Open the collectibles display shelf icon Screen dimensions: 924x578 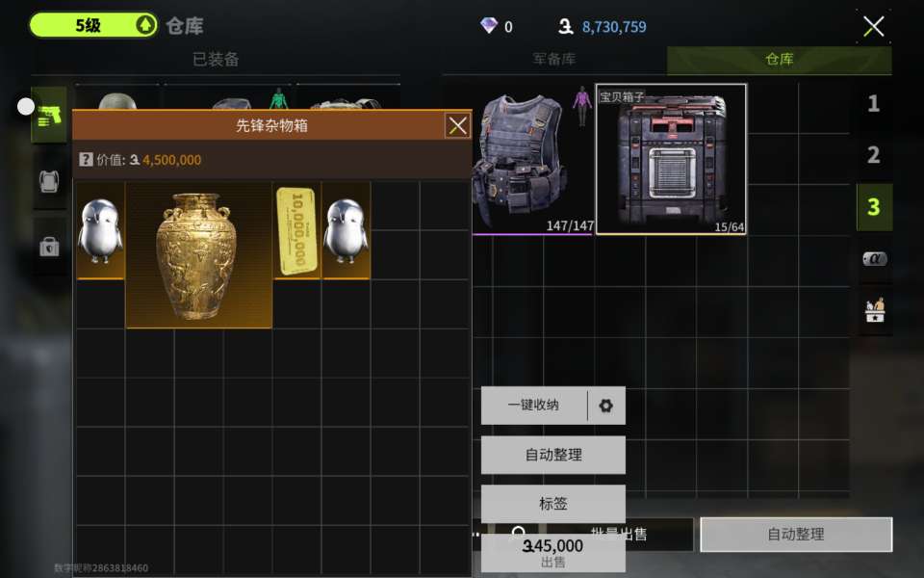click(x=875, y=310)
